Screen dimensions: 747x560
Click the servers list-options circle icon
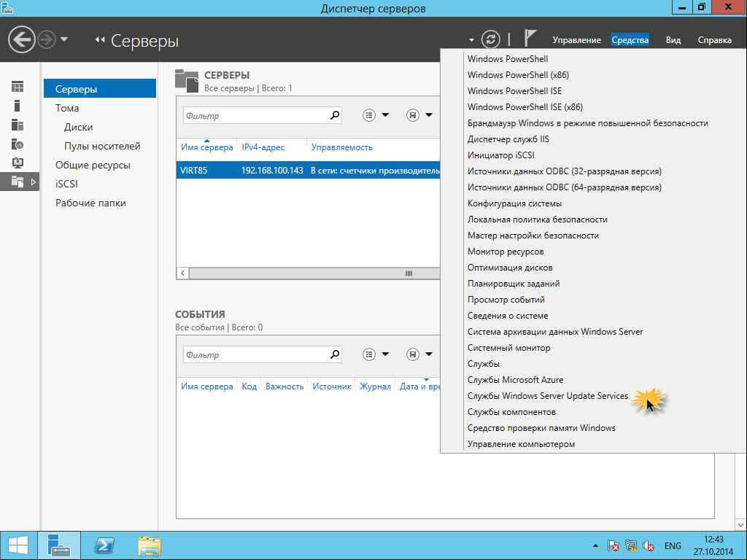[x=368, y=114]
